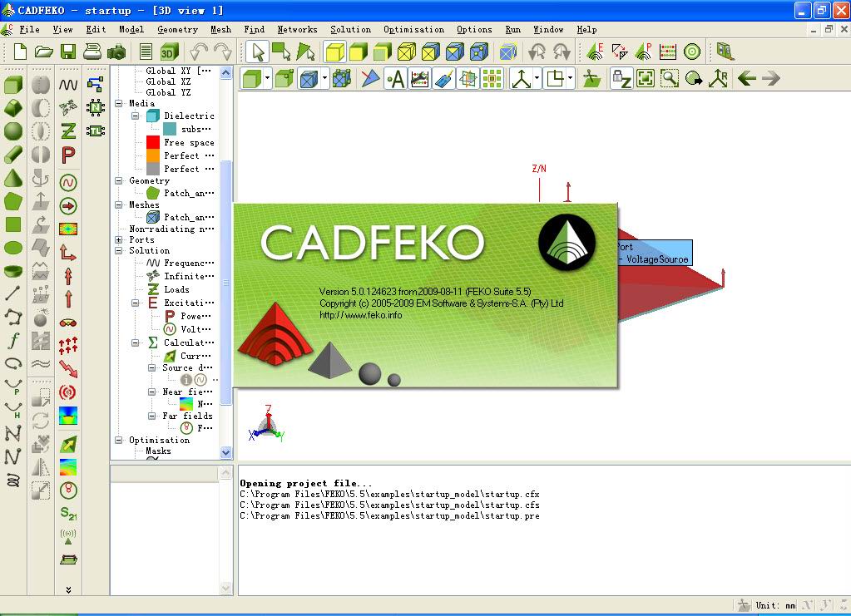Image resolution: width=851 pixels, height=616 pixels.
Task: Go back with the green left arrow
Action: tap(747, 79)
